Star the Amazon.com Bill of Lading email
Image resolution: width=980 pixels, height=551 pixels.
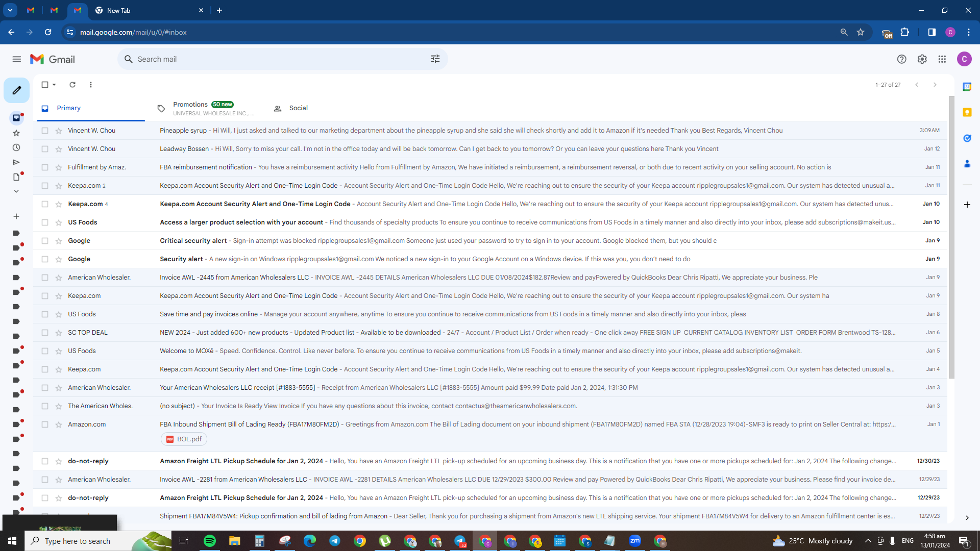(x=59, y=424)
